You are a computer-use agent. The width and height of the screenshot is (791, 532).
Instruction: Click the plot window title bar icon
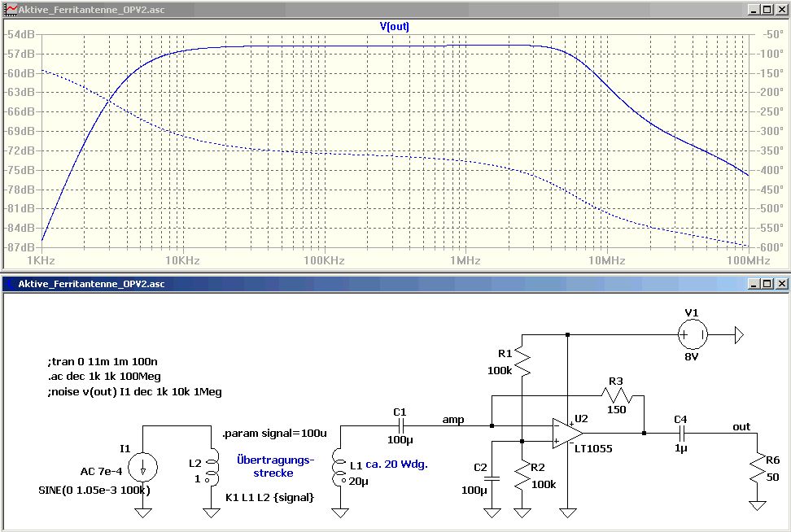coord(11,9)
